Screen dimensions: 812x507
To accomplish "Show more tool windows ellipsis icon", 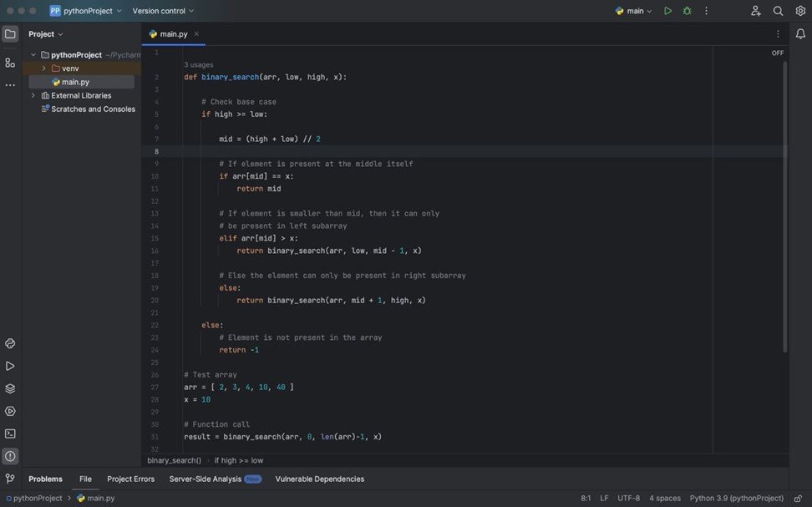I will (x=10, y=85).
